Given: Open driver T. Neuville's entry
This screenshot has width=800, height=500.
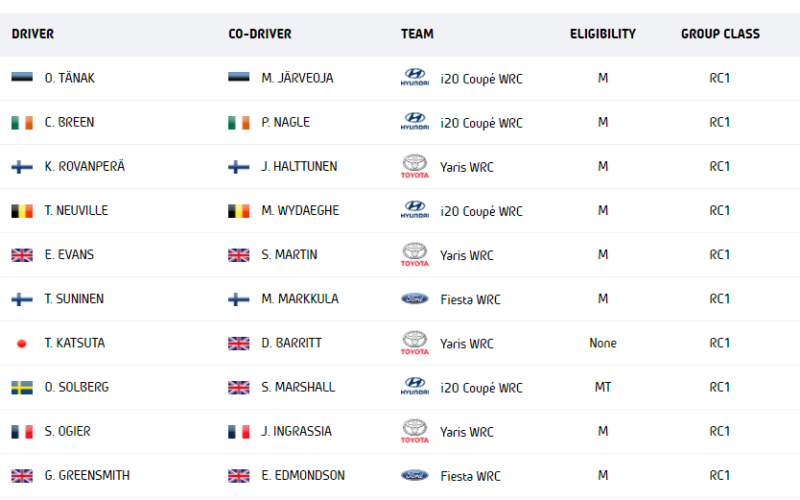Looking at the screenshot, I should [x=76, y=210].
